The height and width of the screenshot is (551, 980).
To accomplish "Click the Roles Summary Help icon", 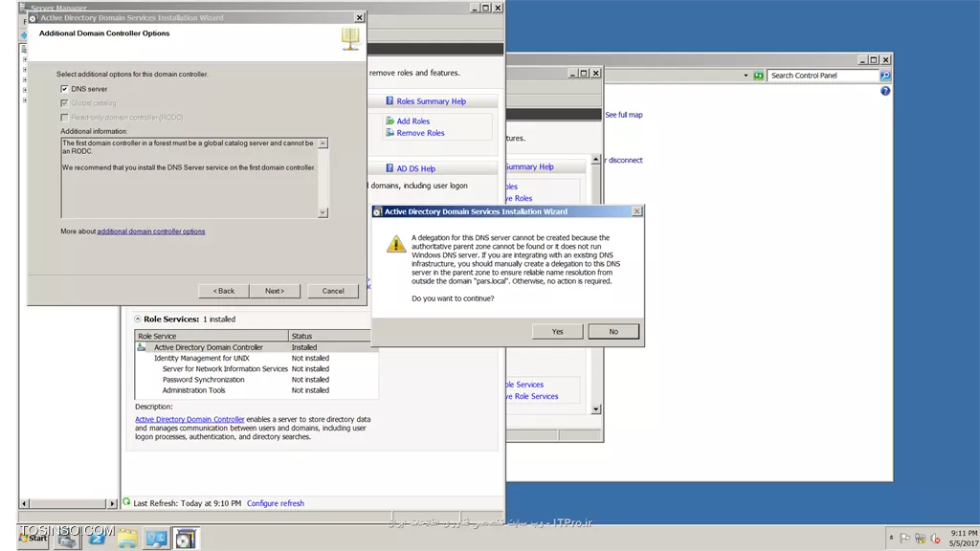I will pos(390,100).
